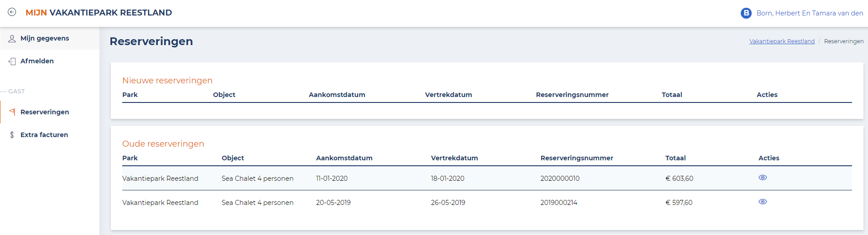Click the dollar icon beside Extra facturen

tap(12, 135)
